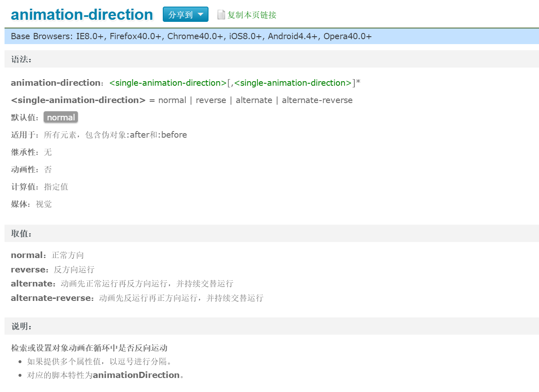The image size is (539, 392).
Task: Click the normal：正常方向 value entry
Action: tap(47, 255)
